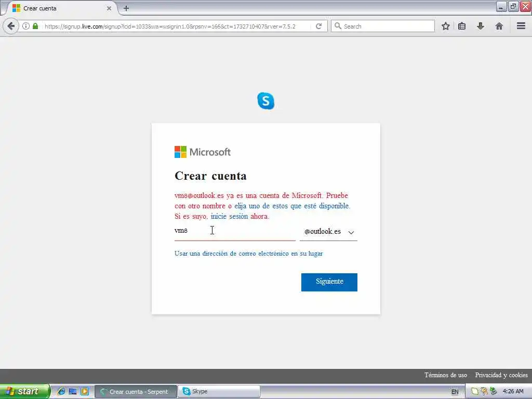The image size is (532, 399).
Task: Switch to Crear cuenta - Serpent taskbar item
Action: click(136, 392)
